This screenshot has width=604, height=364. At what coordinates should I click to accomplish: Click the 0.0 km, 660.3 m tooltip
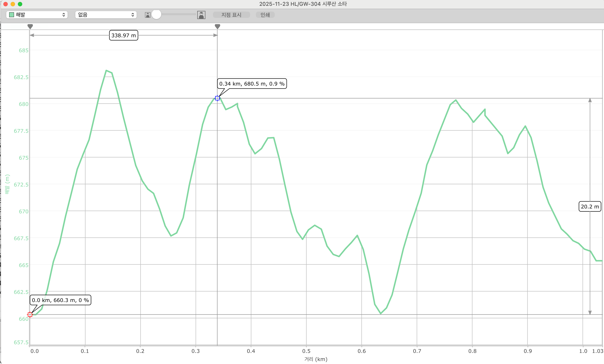60,300
